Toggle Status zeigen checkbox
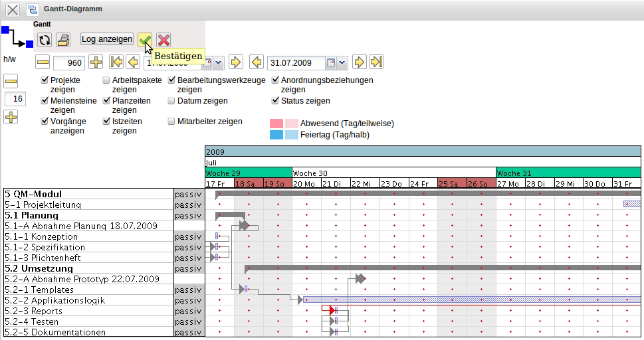The width and height of the screenshot is (644, 340). click(275, 101)
